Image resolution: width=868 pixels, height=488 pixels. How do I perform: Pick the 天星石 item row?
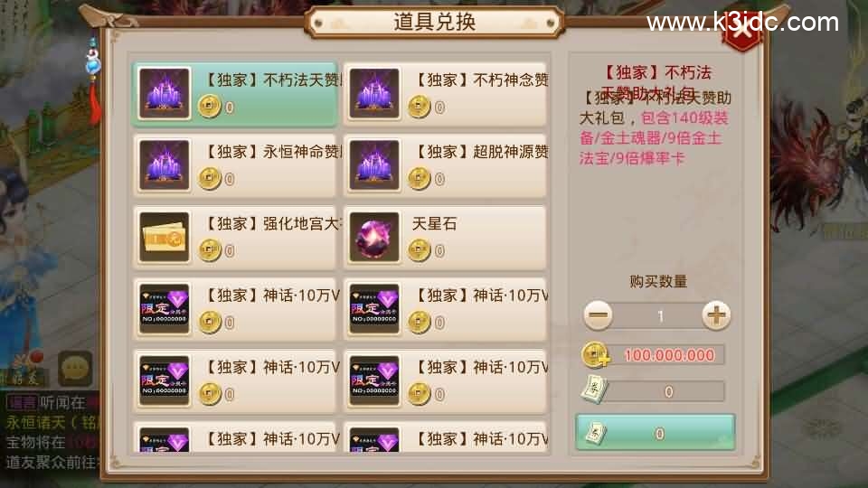tap(446, 237)
